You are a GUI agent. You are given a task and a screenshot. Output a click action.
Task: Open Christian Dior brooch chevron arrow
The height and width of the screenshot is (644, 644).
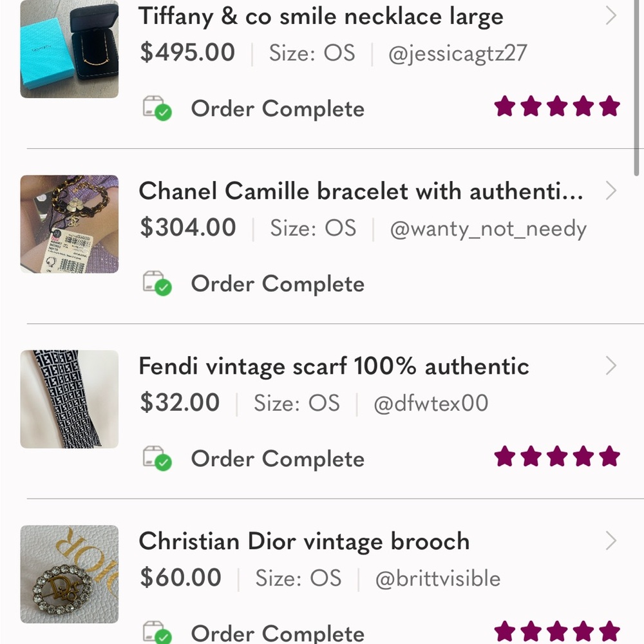click(611, 541)
